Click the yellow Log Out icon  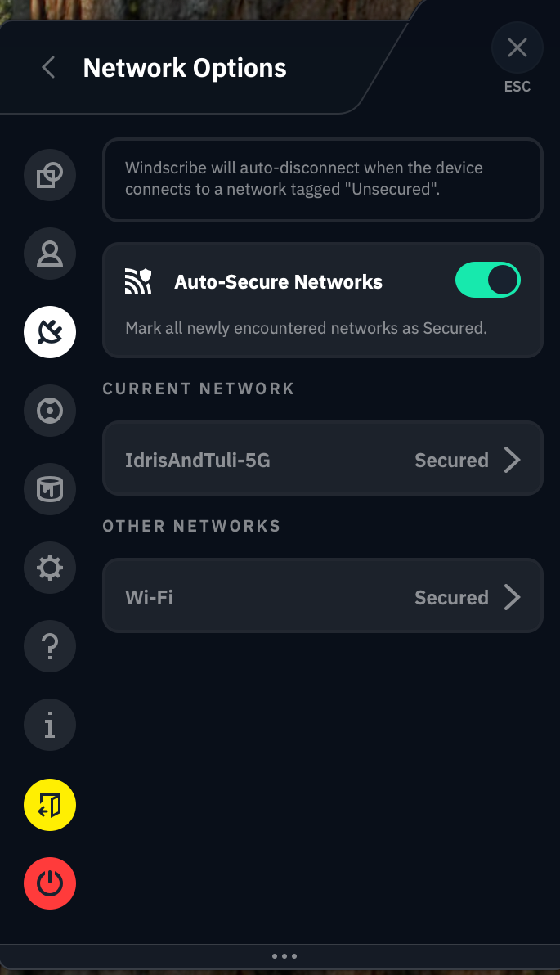[50, 805]
